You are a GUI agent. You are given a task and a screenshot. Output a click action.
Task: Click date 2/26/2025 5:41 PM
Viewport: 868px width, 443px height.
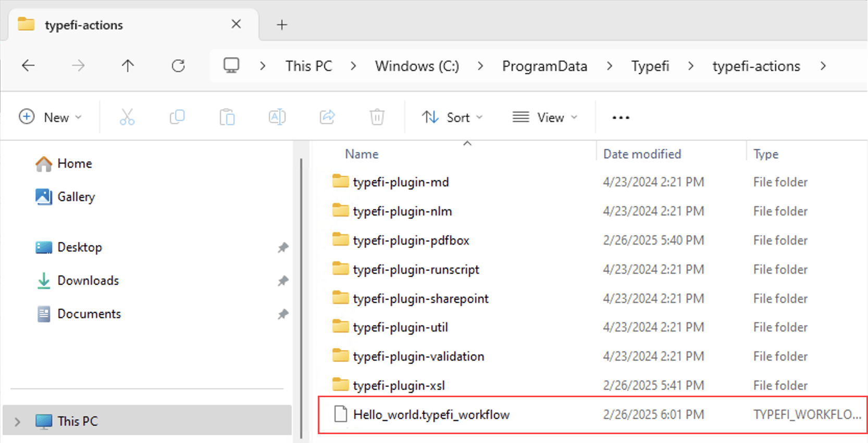pos(653,386)
